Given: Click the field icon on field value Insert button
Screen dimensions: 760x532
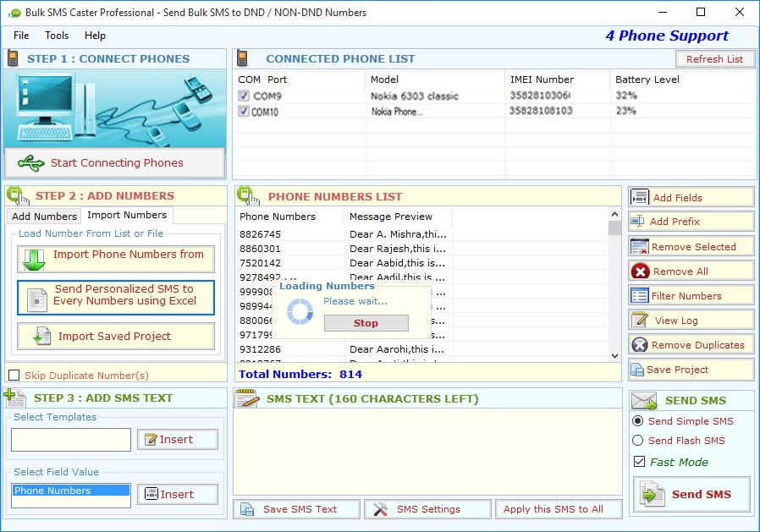Looking at the screenshot, I should (151, 494).
